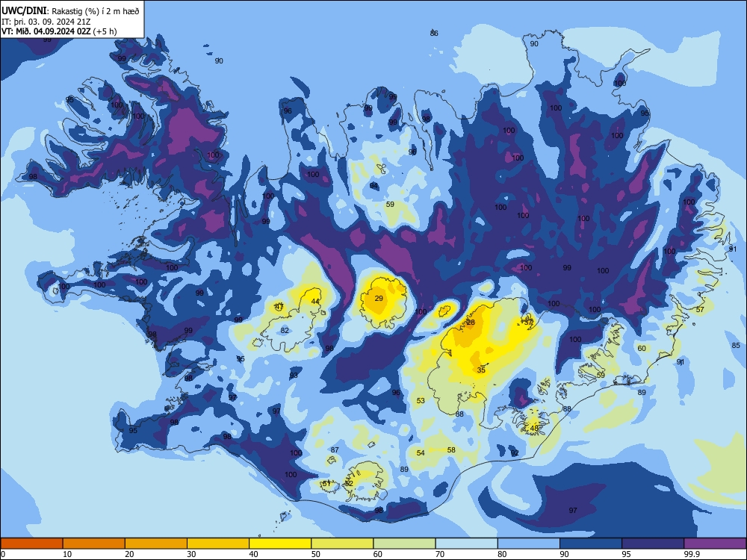
Task: Click the legend scale label 10
Action: coord(67,554)
